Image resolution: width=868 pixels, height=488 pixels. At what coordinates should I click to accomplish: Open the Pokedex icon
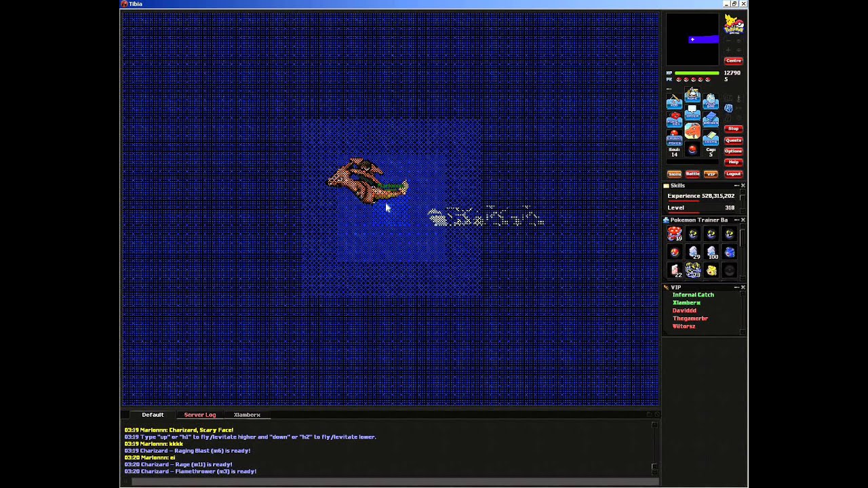pyautogui.click(x=674, y=119)
